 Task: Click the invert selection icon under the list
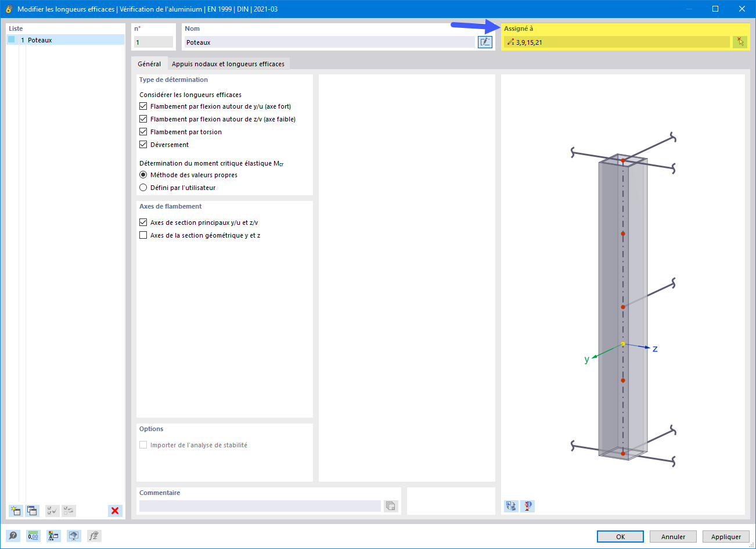pos(69,511)
